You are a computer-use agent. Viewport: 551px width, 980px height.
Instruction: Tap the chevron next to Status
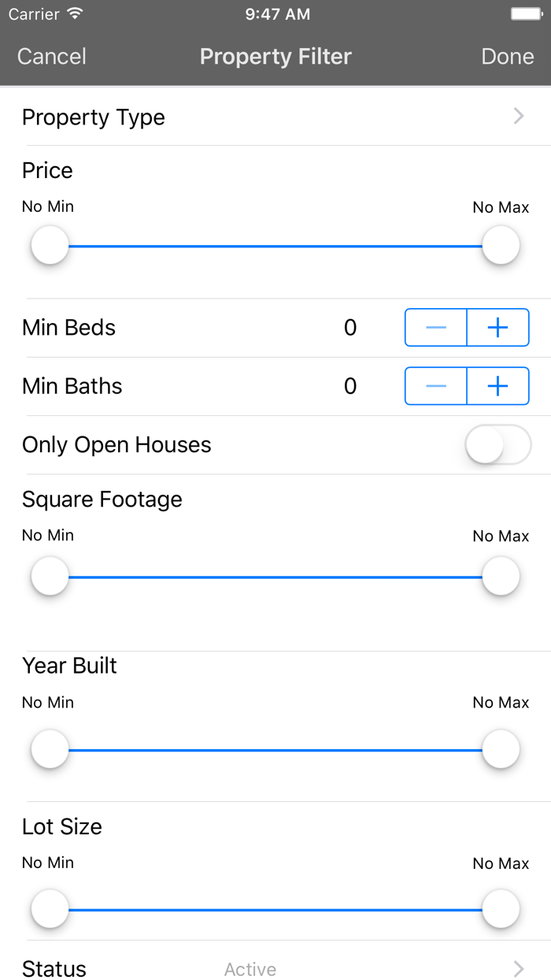click(x=519, y=968)
